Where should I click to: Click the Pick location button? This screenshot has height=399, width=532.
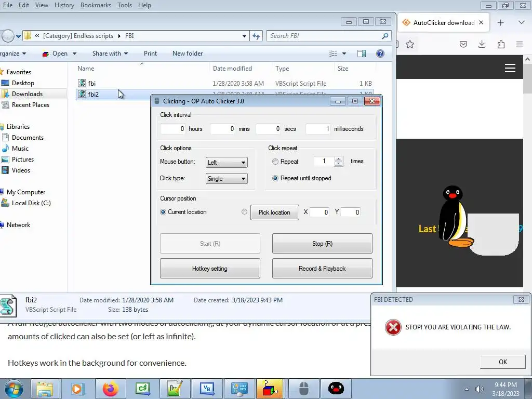(275, 212)
